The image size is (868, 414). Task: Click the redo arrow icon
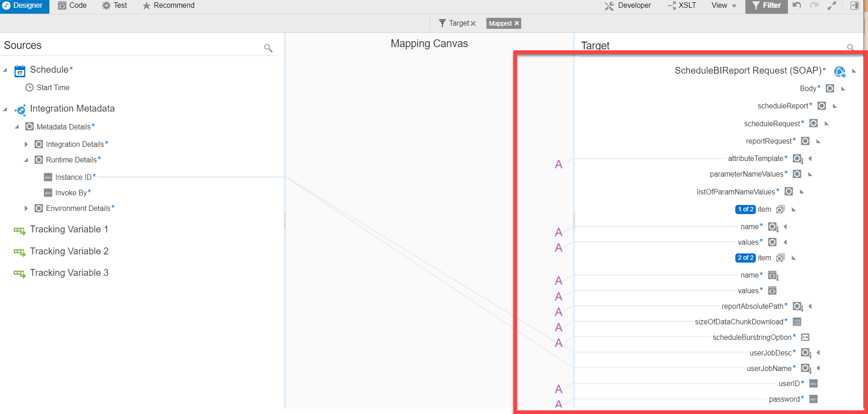coord(814,5)
